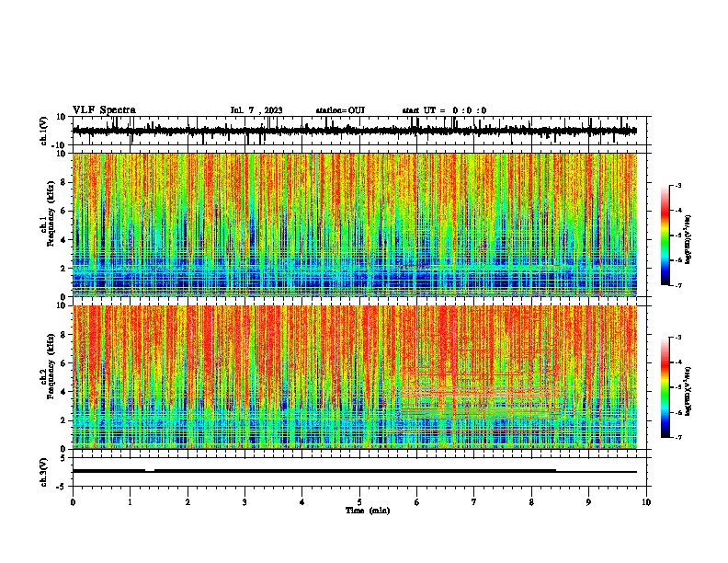Screen dimensions: 728x563
Task: Select the date text "Jul 7, 2023"
Action: (256, 110)
